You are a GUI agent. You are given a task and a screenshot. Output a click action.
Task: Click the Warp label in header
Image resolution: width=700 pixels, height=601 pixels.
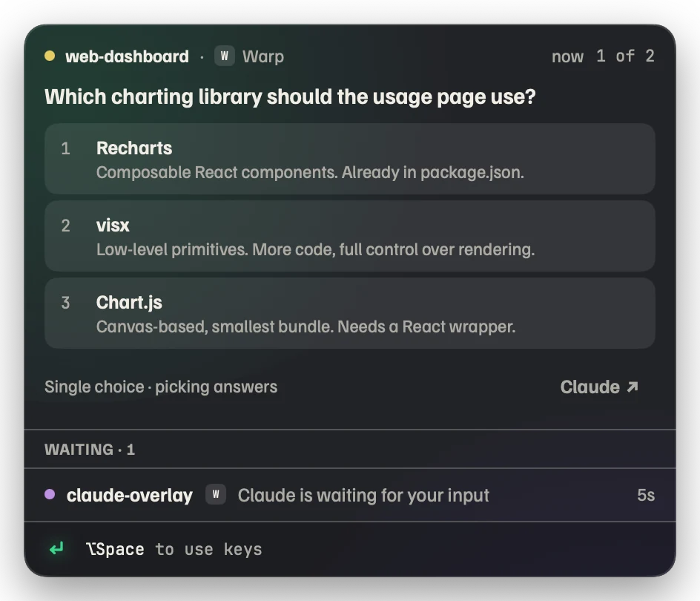pyautogui.click(x=263, y=56)
